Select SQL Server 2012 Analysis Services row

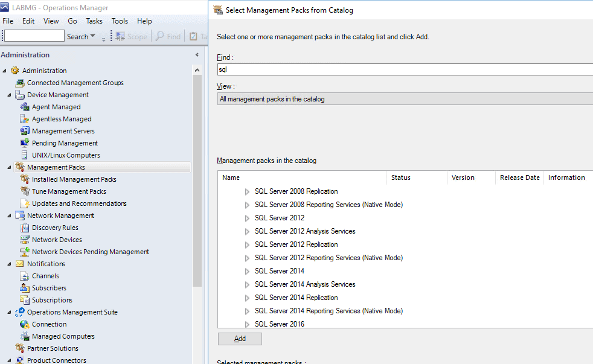[305, 231]
